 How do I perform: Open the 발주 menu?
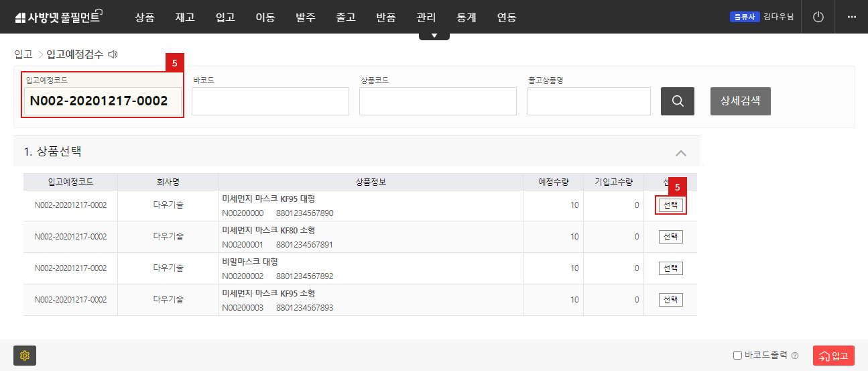pos(306,17)
